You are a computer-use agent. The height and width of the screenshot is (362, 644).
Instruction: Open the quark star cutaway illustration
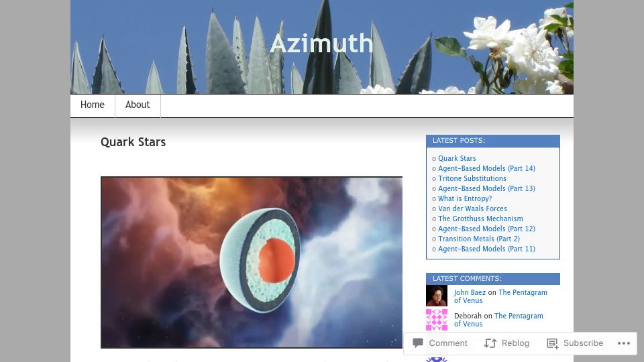(x=252, y=262)
